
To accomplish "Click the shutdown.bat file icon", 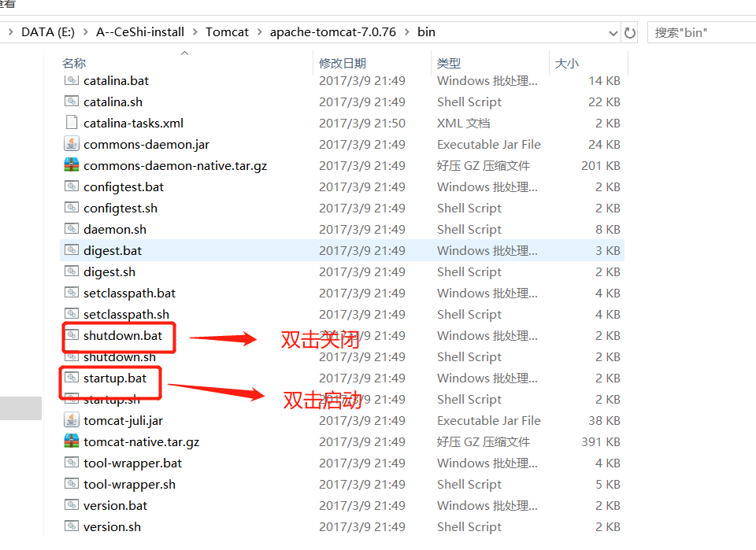I will point(72,334).
